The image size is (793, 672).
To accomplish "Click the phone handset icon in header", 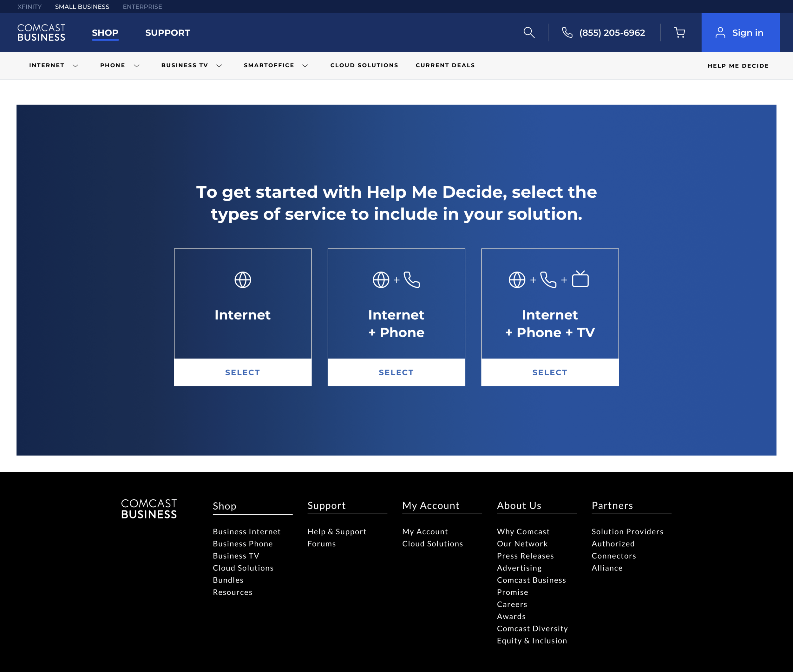I will click(567, 32).
